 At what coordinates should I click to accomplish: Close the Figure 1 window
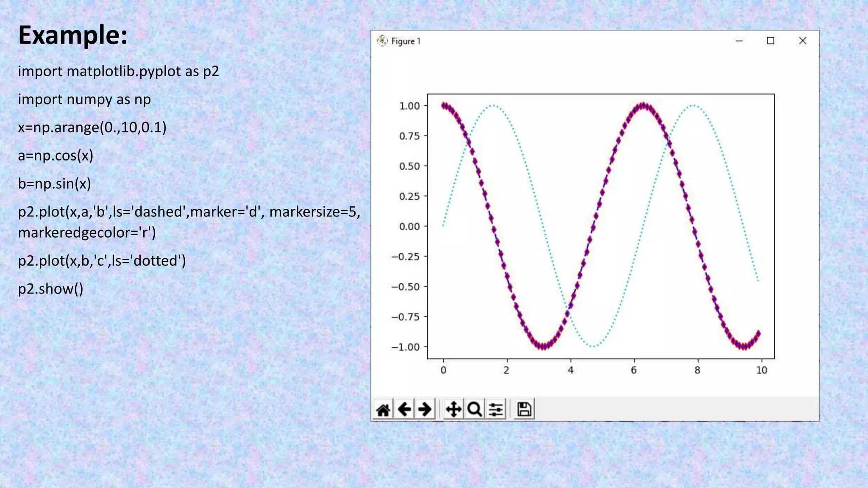tap(802, 41)
